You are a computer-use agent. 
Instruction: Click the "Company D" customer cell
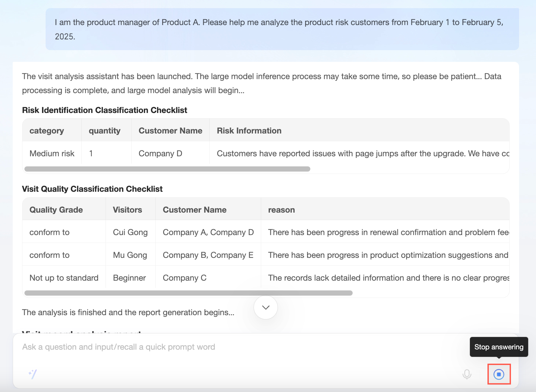click(x=160, y=153)
